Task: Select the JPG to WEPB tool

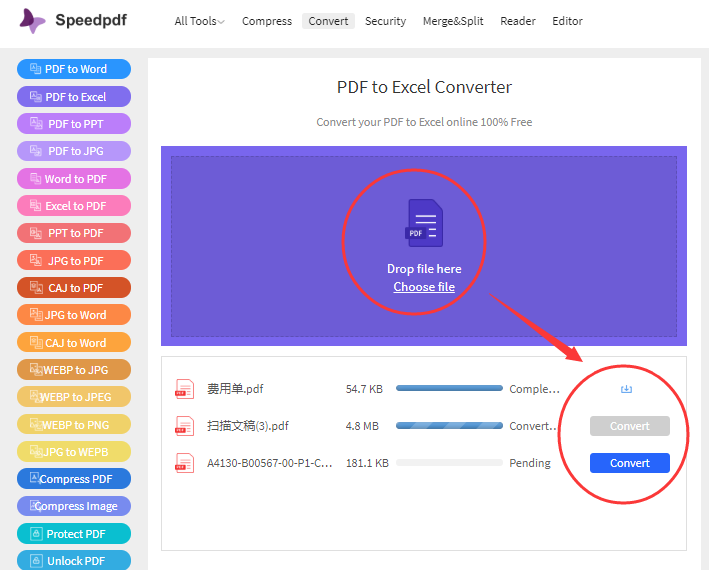Action: pyautogui.click(x=74, y=452)
